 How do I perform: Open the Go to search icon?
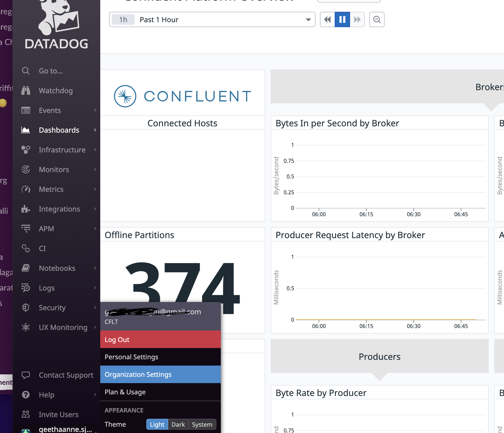pos(26,71)
